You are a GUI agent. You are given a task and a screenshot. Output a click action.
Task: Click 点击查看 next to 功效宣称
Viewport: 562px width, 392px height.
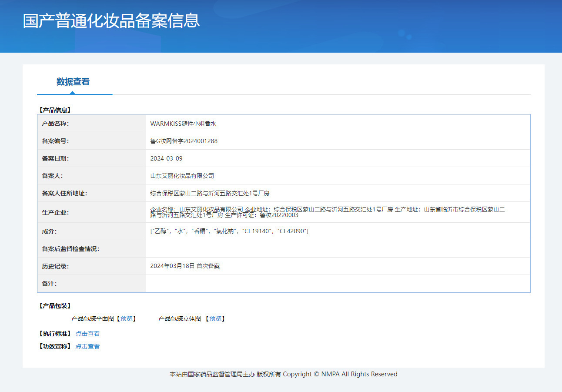(87, 346)
